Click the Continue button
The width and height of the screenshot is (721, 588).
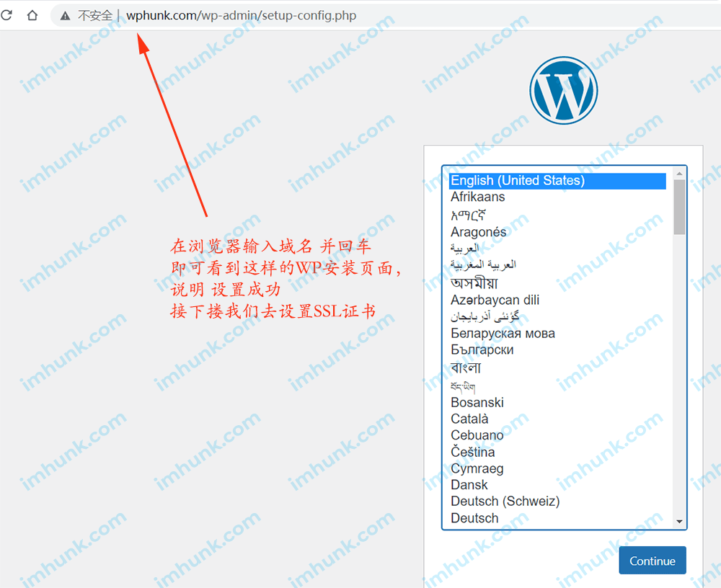[x=652, y=561]
